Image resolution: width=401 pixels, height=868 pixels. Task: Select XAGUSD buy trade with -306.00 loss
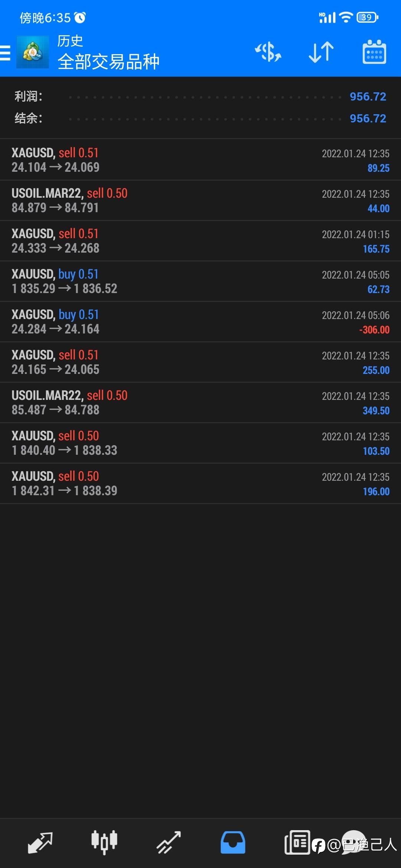click(200, 322)
